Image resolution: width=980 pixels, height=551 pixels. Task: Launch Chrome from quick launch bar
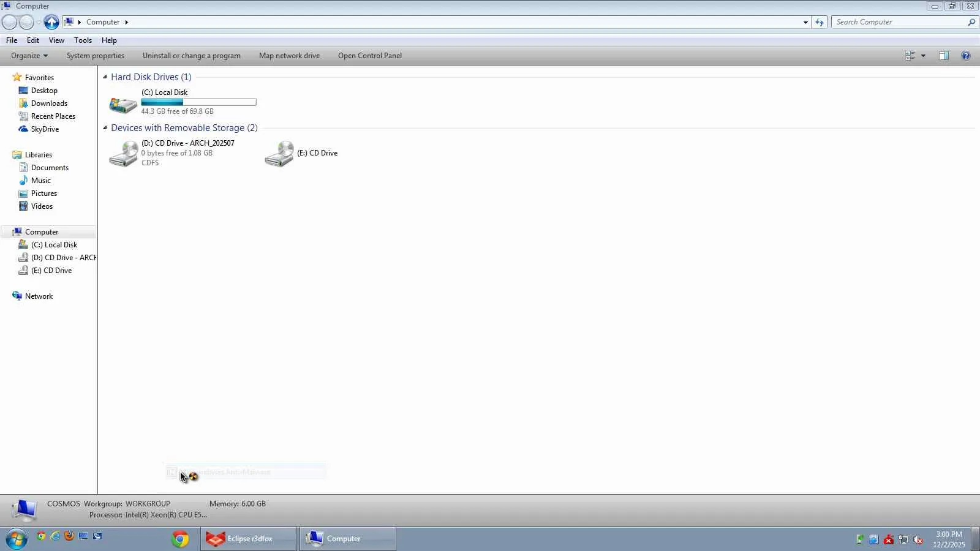point(41,536)
